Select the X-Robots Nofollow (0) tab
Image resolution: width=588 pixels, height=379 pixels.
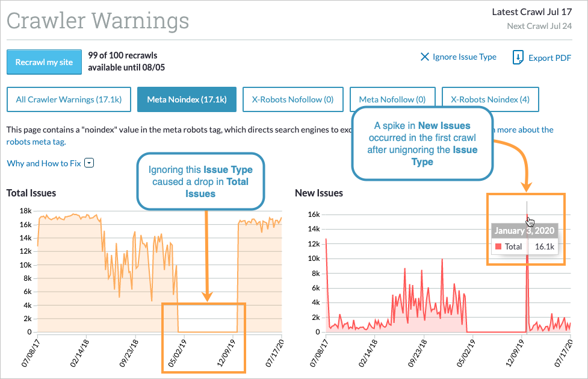292,99
